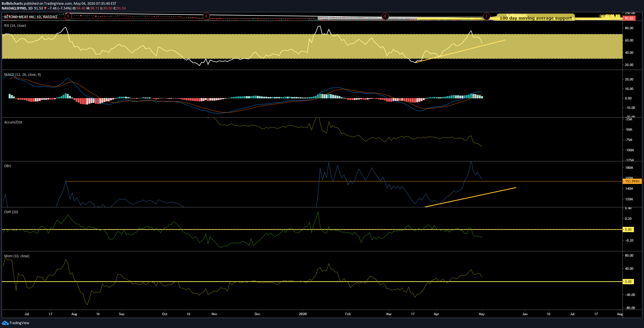This screenshot has height=328, width=644.
Task: Click the 10.00 level on the MACD scale
Action: [629, 89]
